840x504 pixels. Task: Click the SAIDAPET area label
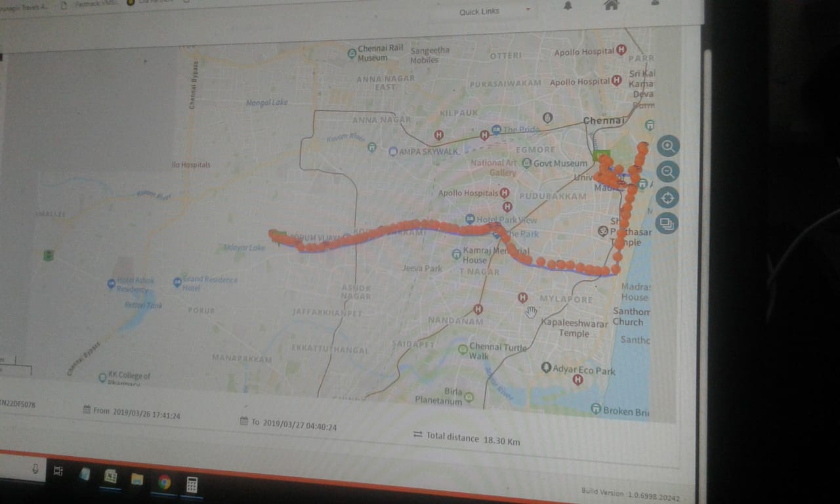pos(413,344)
